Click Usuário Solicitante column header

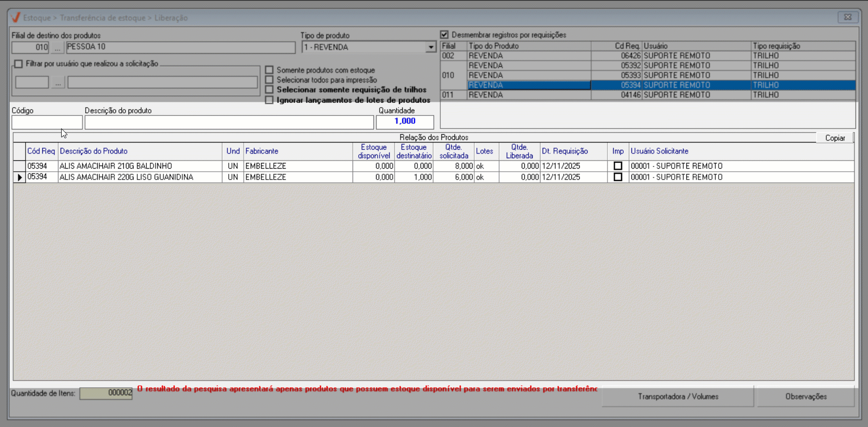tap(742, 151)
